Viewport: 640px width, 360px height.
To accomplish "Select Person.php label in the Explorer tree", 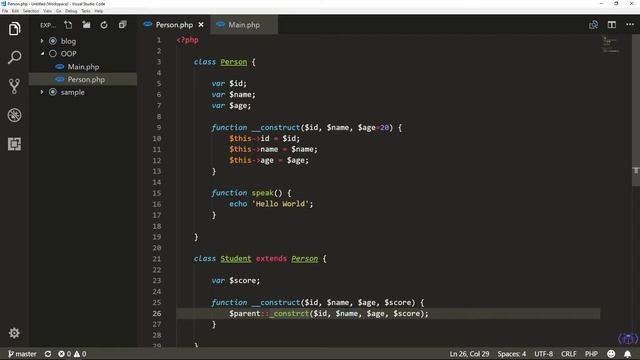I will coord(86,79).
